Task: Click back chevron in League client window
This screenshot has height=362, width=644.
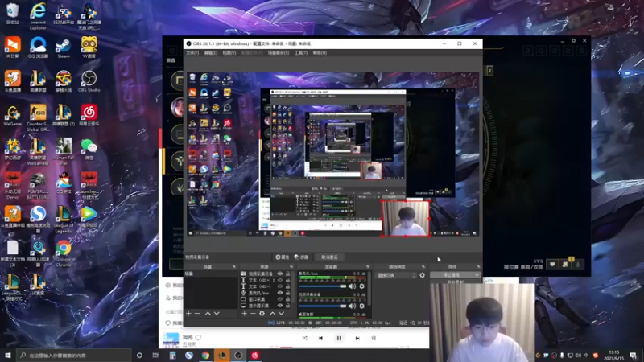Action: (x=489, y=71)
